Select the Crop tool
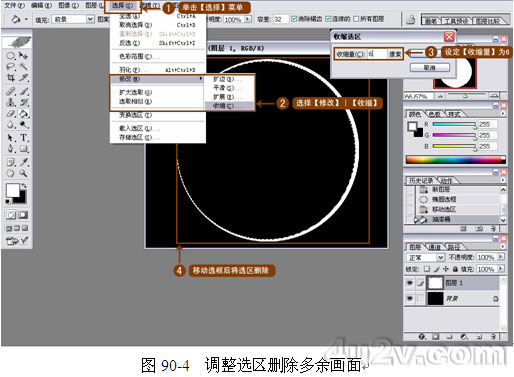This screenshot has height=377, width=514. (x=11, y=78)
